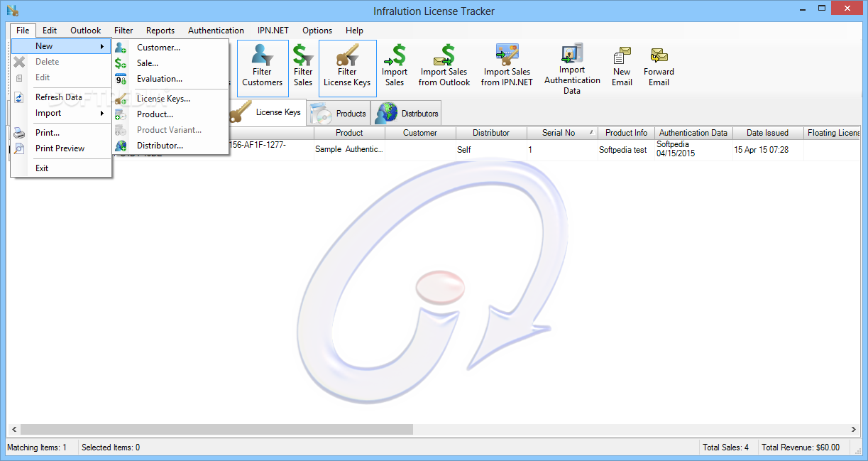
Task: Choose New Sale from the submenu
Action: click(170, 63)
